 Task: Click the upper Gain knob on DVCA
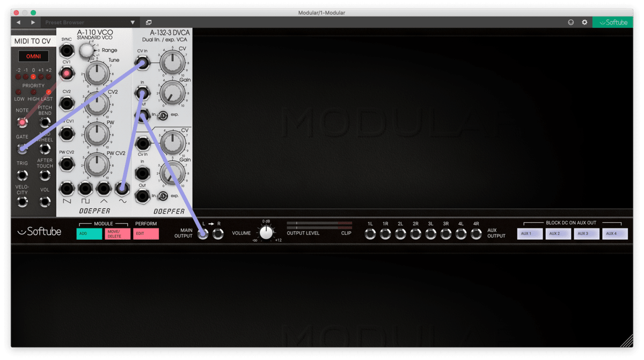click(172, 93)
